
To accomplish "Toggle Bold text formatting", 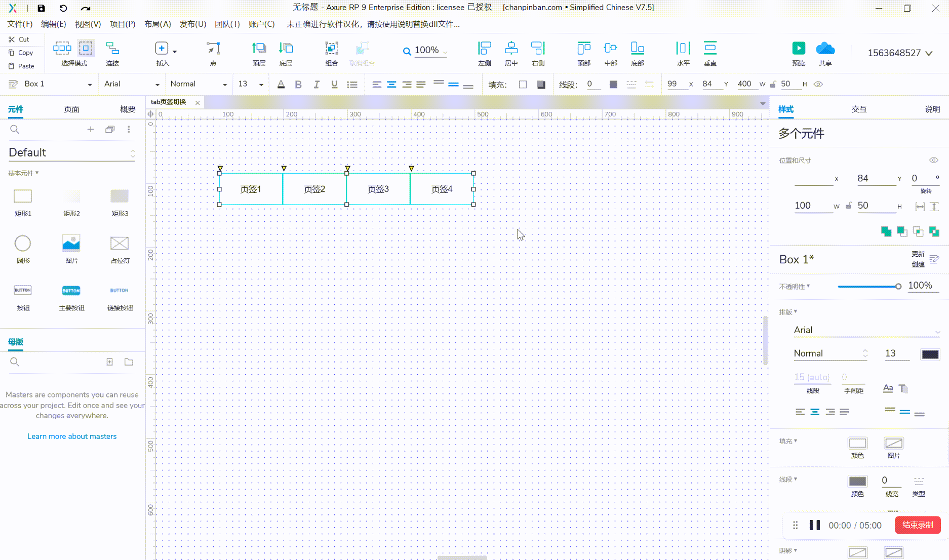I will pos(298,85).
